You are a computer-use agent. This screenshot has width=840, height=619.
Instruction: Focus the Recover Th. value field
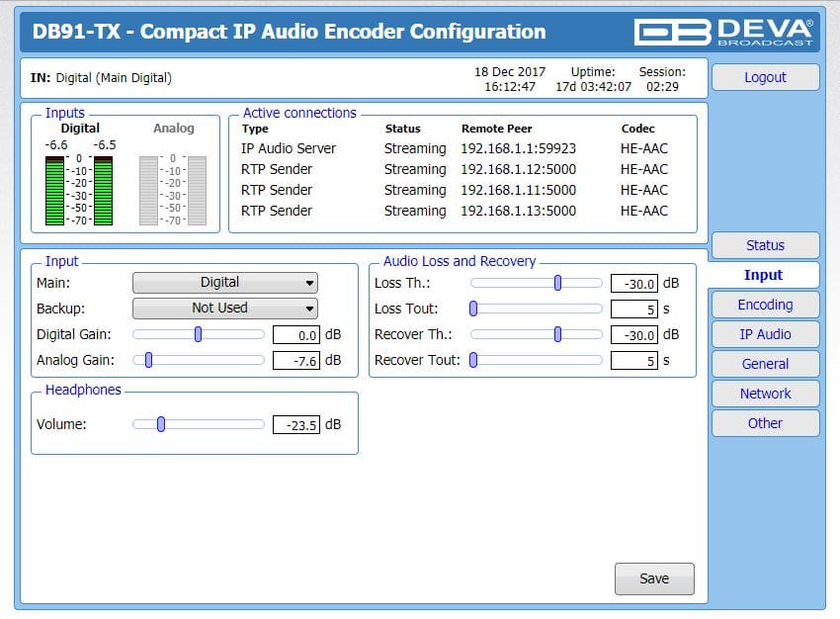pos(634,335)
